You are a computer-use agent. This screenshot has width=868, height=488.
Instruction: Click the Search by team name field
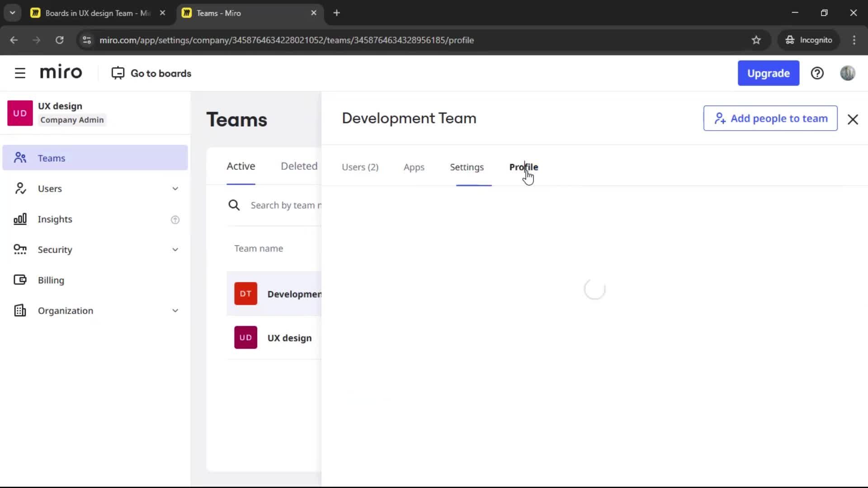pos(286,206)
